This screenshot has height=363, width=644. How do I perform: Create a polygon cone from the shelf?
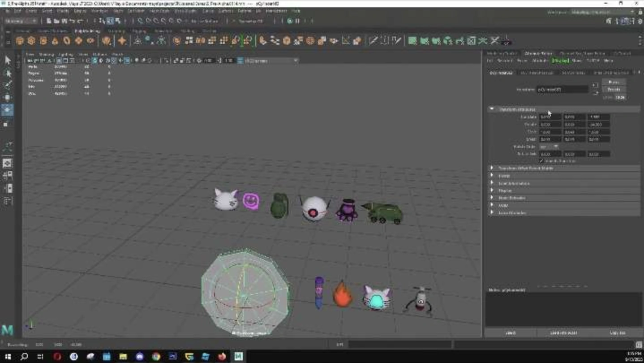tap(55, 41)
